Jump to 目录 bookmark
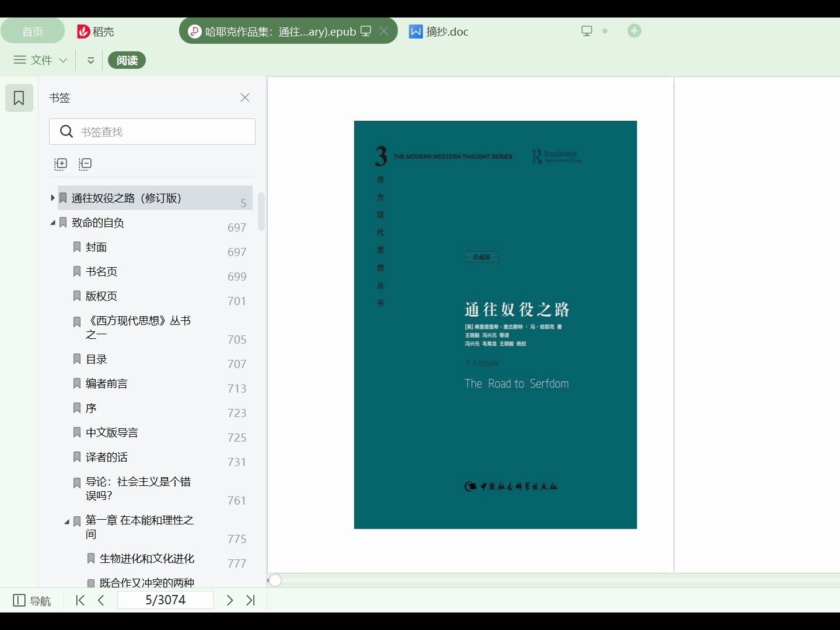 pyautogui.click(x=96, y=359)
